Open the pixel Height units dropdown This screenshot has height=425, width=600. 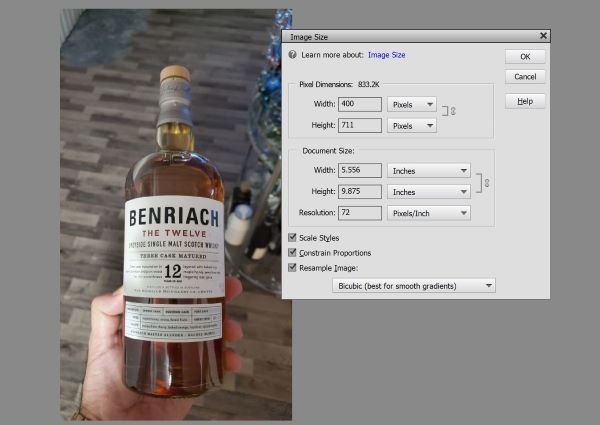point(412,126)
